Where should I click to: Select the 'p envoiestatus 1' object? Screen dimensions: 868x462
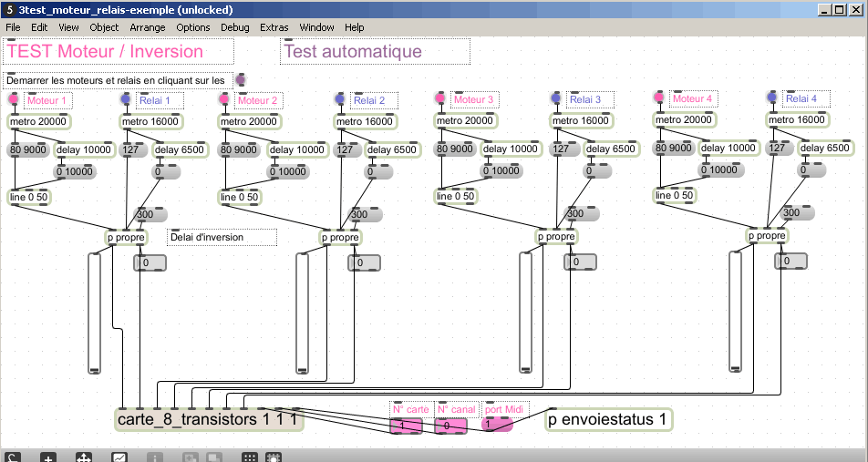coord(610,420)
